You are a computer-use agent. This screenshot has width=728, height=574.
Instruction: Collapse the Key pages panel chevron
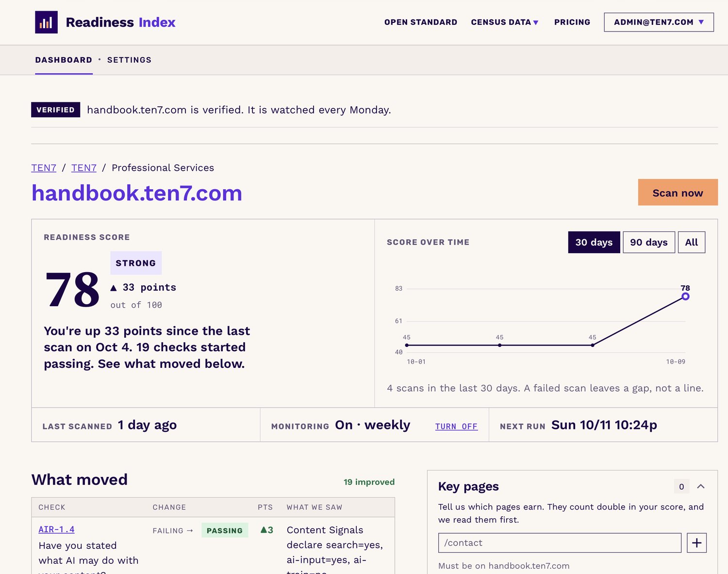click(x=700, y=486)
